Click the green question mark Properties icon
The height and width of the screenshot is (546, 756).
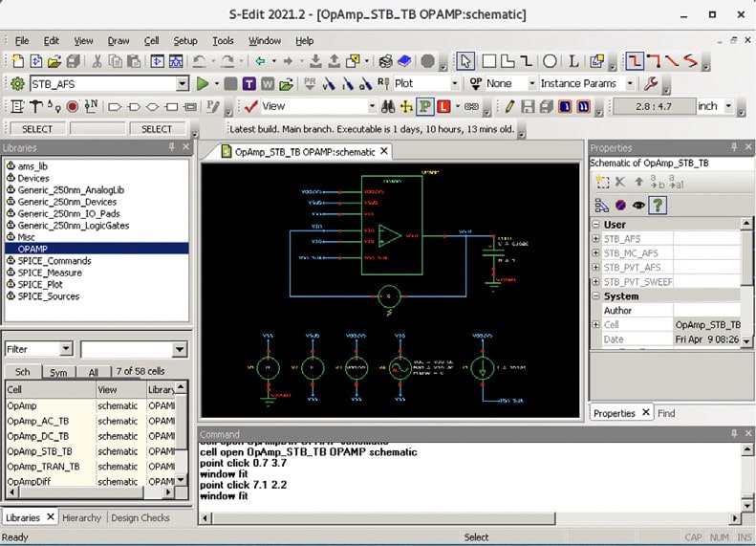pos(658,206)
